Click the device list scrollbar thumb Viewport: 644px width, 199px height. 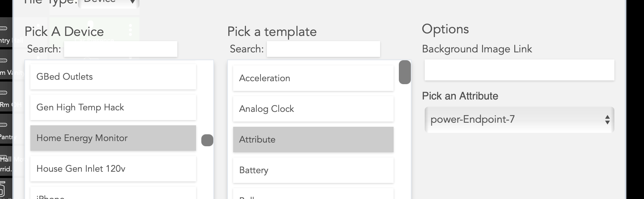pyautogui.click(x=207, y=140)
